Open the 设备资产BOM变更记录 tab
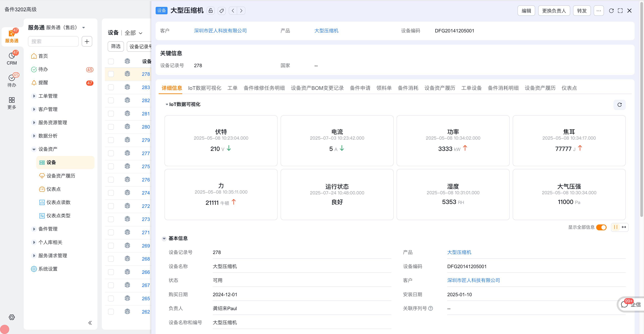 click(317, 88)
